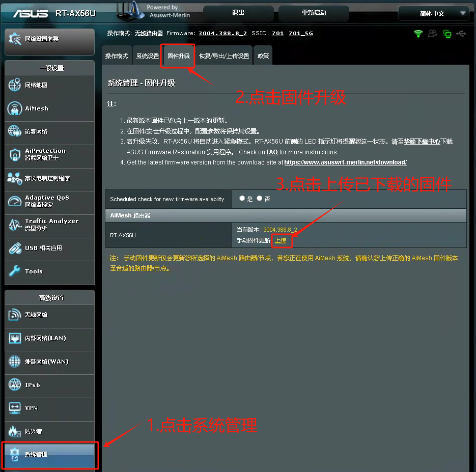Open the 外部网络(WAN) globe icon
The width and height of the screenshot is (476, 472).
15,361
